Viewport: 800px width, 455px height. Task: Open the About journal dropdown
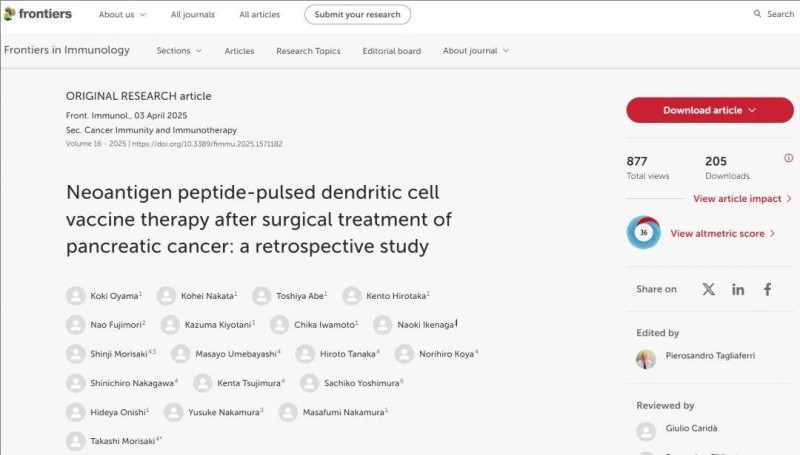(476, 51)
